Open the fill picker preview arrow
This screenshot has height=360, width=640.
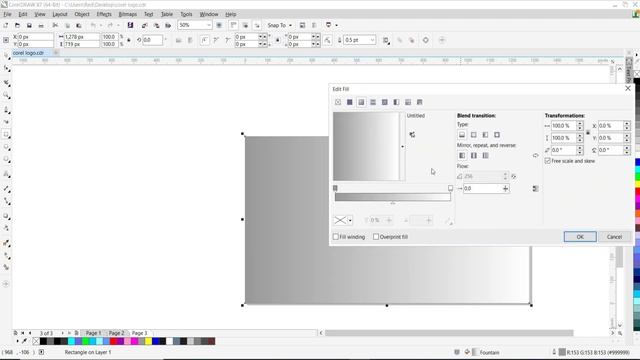402,147
